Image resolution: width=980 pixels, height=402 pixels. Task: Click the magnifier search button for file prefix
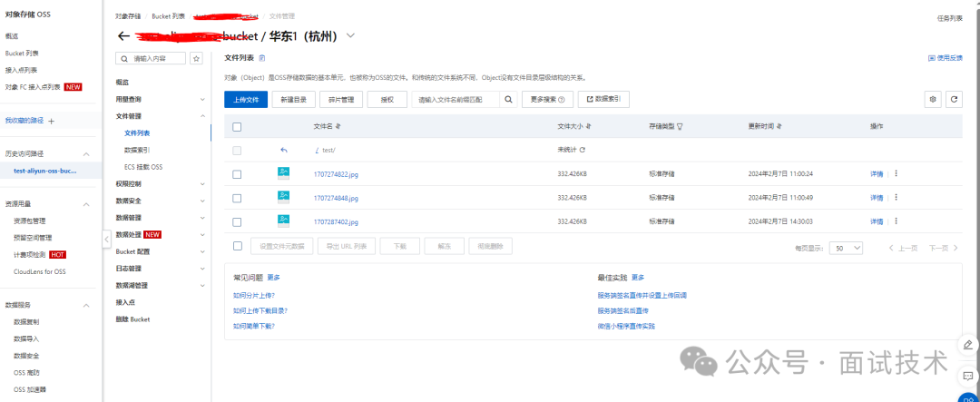click(x=509, y=100)
